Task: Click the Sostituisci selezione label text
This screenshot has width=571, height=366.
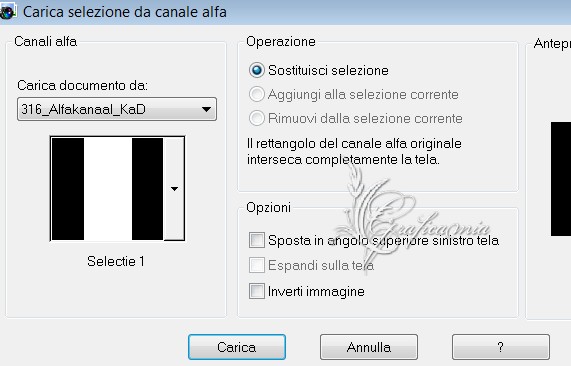Action: [328, 70]
